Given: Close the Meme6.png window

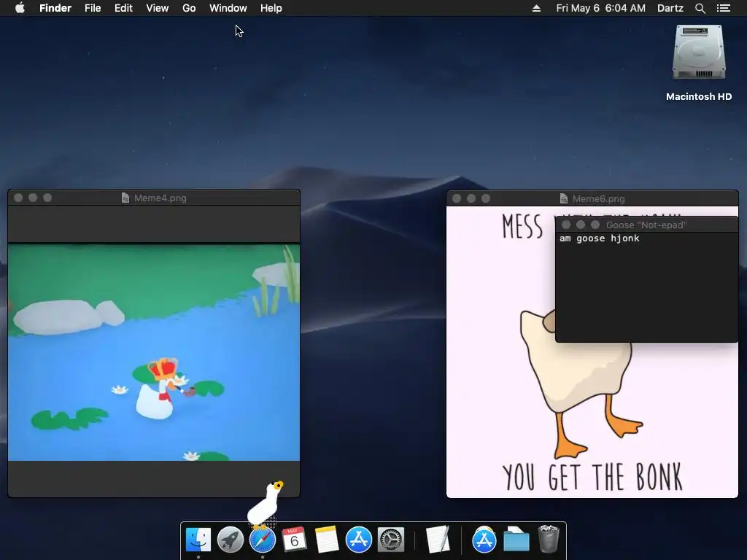Looking at the screenshot, I should tap(457, 198).
